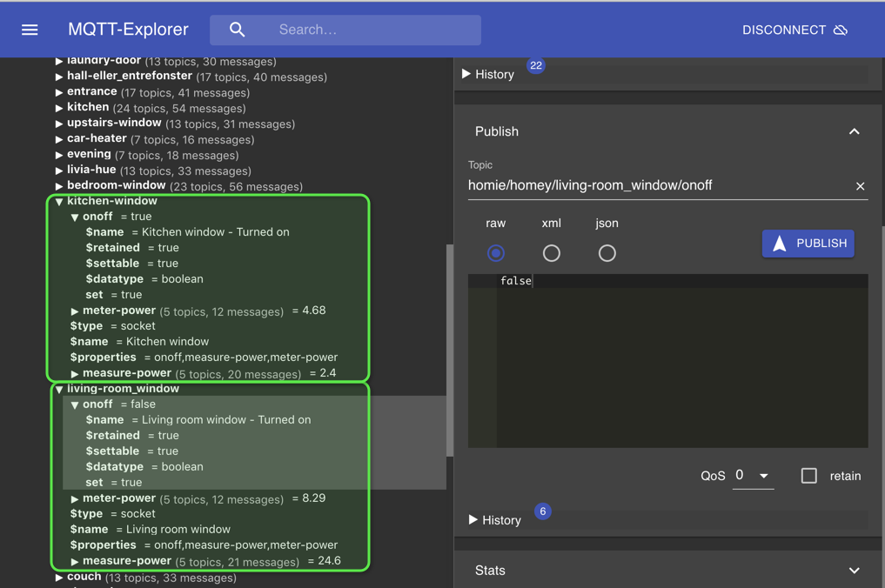
Task: Expand the livia-hue topic
Action: pos(59,170)
